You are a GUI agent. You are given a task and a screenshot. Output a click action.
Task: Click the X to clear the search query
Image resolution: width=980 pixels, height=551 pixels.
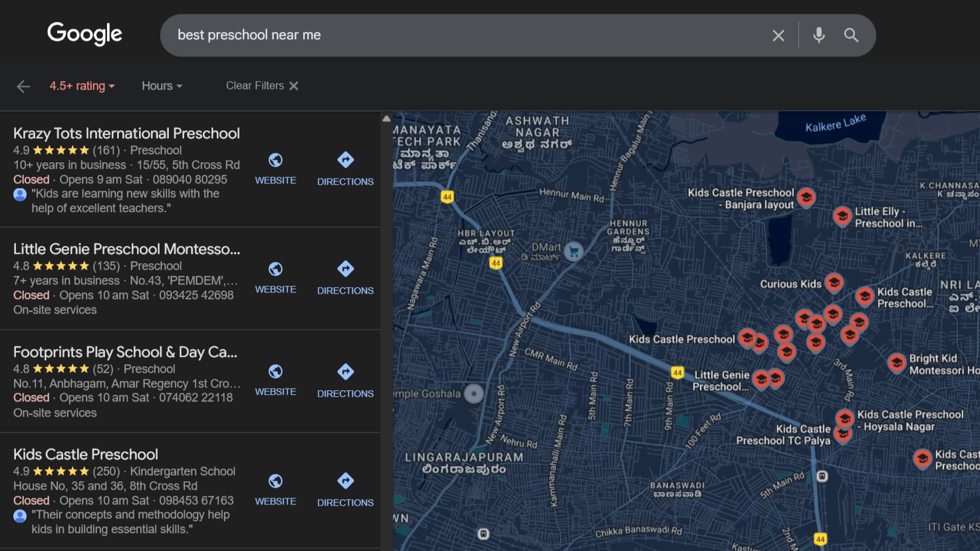tap(778, 35)
